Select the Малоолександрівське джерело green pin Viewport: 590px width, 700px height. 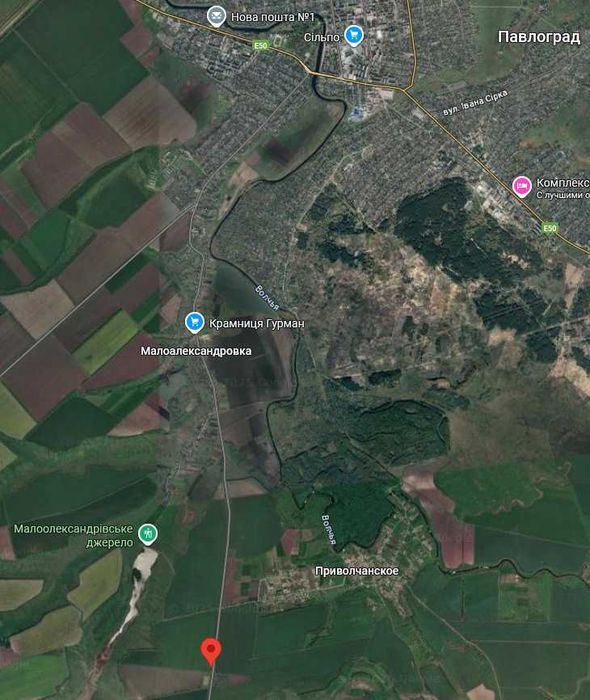(148, 534)
